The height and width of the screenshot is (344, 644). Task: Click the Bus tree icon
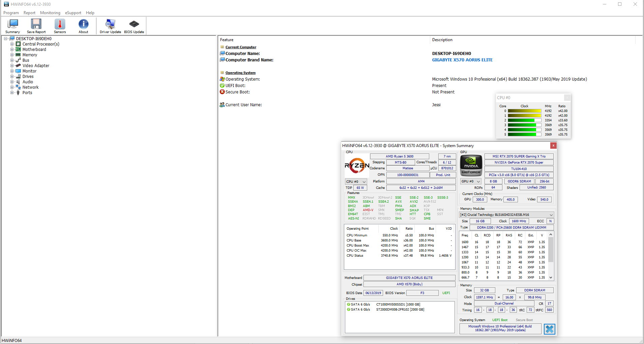[18, 60]
